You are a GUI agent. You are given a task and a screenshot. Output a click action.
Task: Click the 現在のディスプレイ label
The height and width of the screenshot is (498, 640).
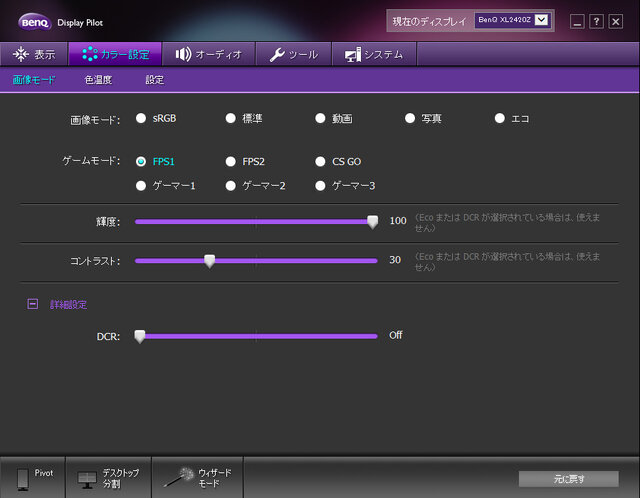[x=429, y=21]
